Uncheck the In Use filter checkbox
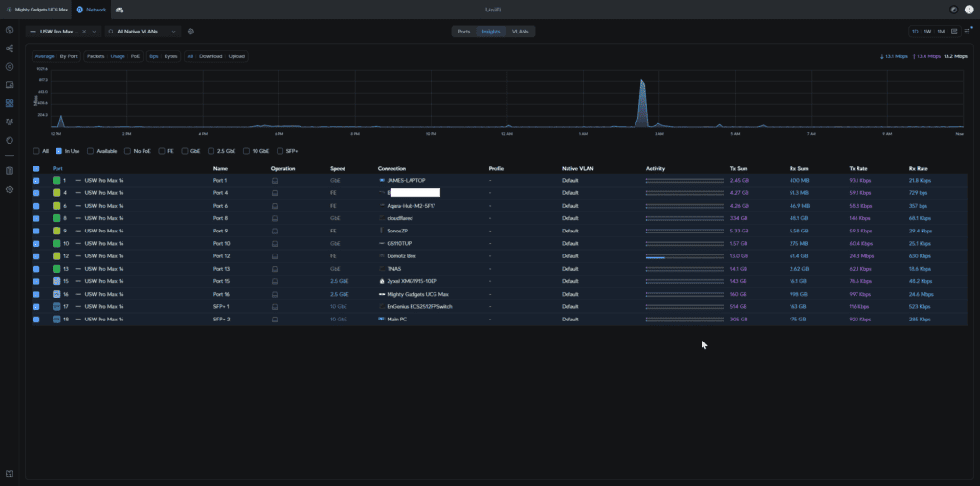980x486 pixels. (59, 151)
